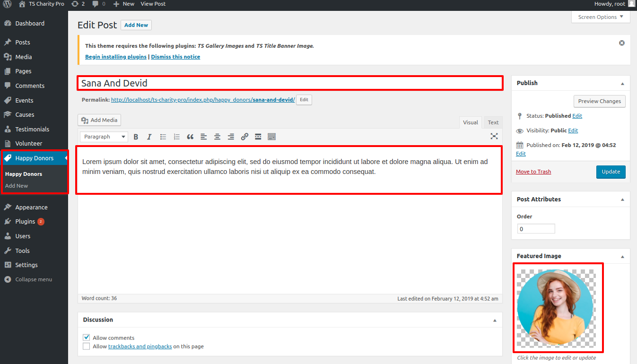Toggle the distraction-free fullscreen editor icon
The width and height of the screenshot is (637, 364).
click(494, 136)
